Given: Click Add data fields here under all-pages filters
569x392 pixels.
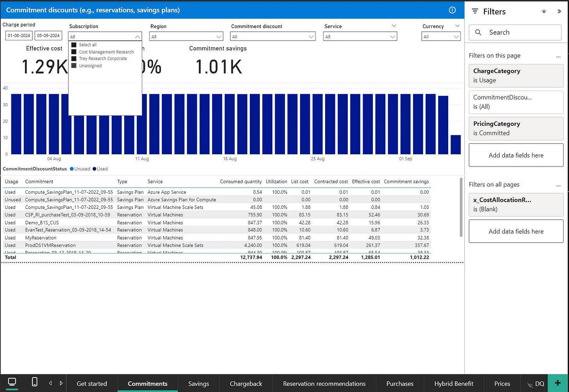Looking at the screenshot, I should [516, 231].
